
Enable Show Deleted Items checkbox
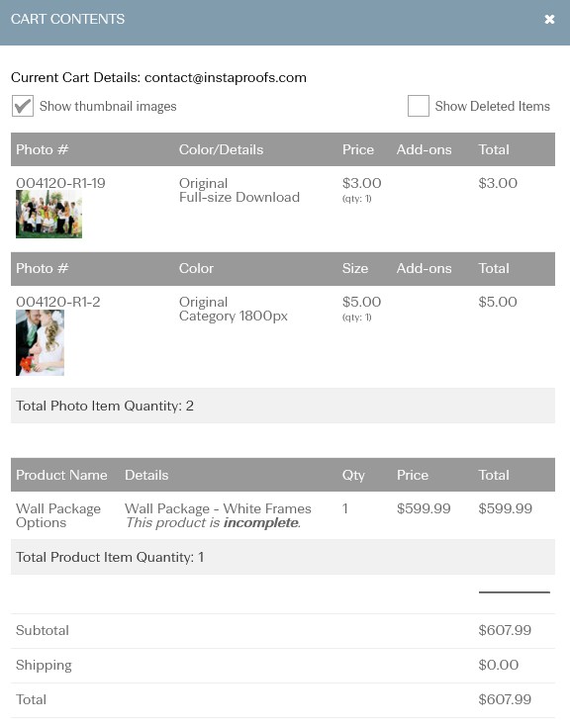click(418, 106)
